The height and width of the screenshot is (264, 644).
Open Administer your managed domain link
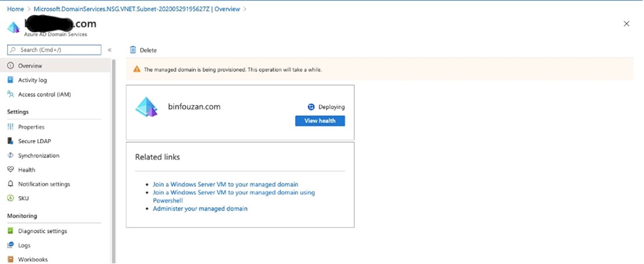[200, 208]
